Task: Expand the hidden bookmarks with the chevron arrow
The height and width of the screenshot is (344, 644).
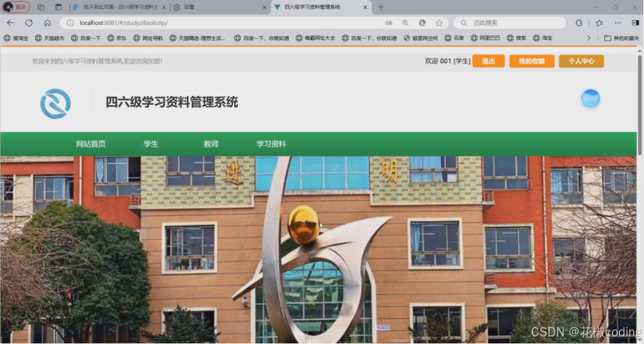Action: 589,37
